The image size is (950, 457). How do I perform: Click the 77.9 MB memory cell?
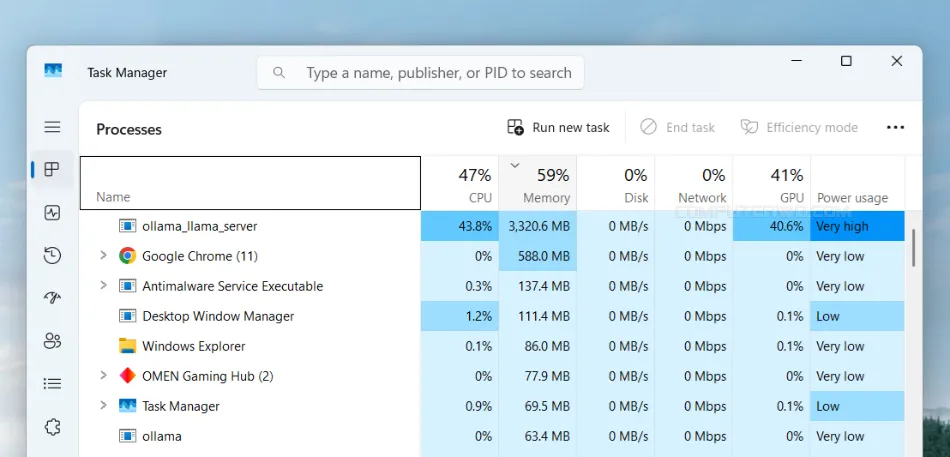538,376
